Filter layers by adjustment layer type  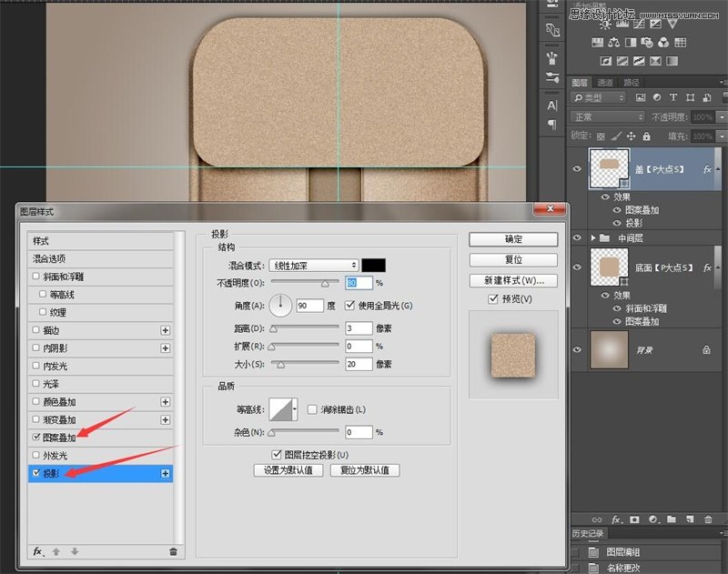(657, 97)
